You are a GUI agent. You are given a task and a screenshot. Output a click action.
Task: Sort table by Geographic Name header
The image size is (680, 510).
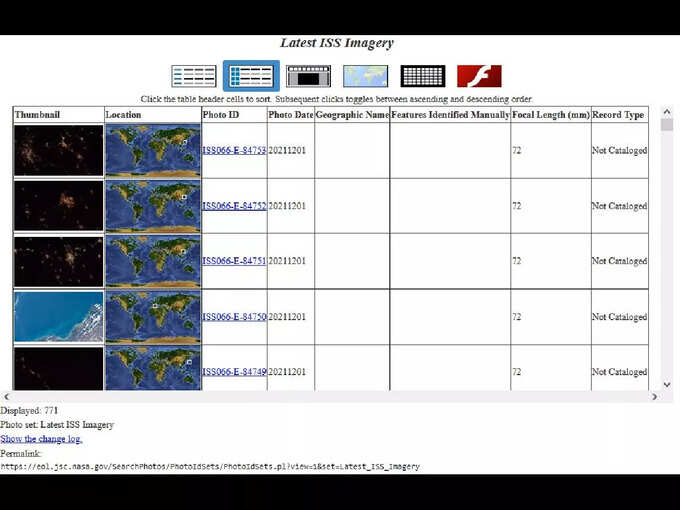[352, 115]
